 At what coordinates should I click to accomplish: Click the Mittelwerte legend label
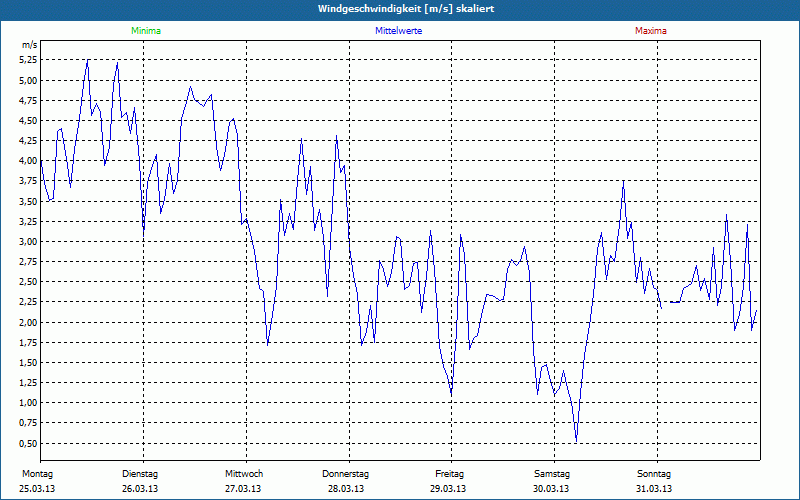398,31
